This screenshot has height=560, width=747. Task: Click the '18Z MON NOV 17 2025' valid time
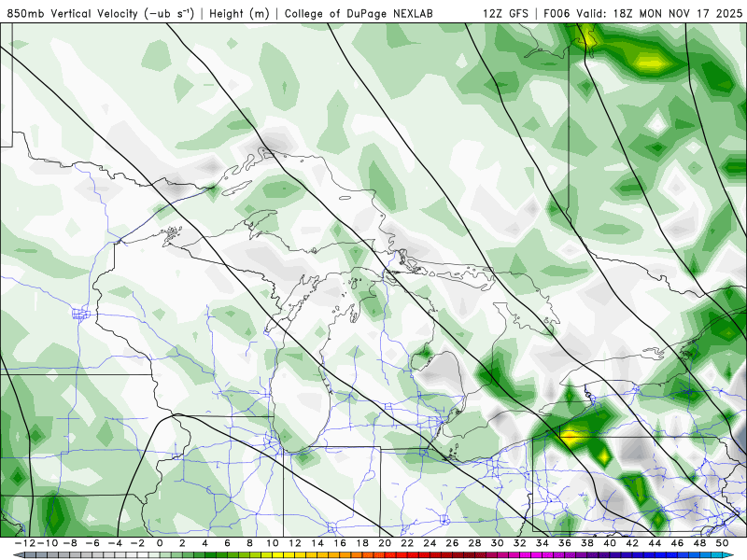(678, 14)
